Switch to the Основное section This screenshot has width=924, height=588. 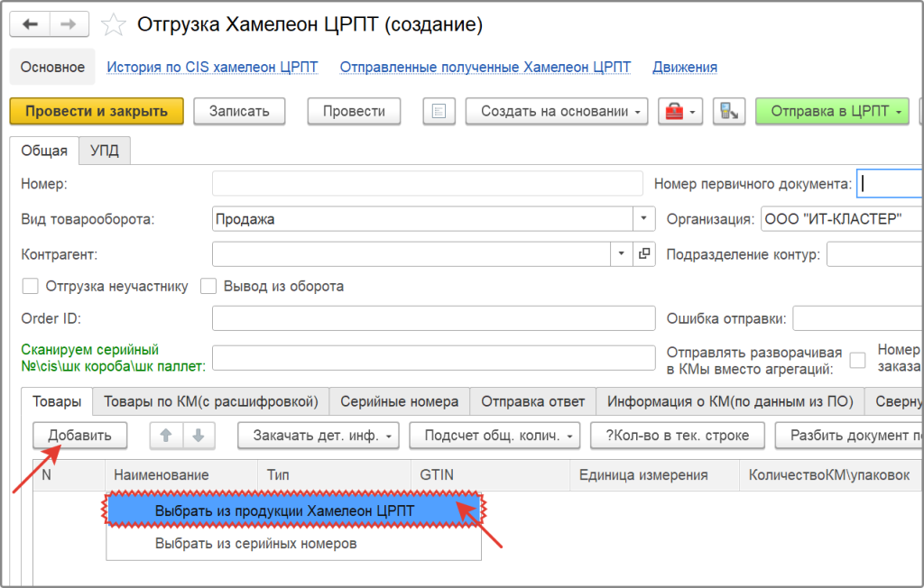[x=52, y=67]
